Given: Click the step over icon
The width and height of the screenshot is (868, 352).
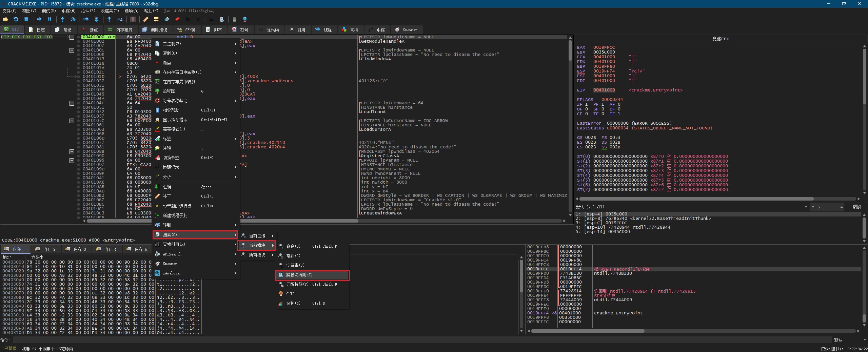Looking at the screenshot, I should (73, 19).
